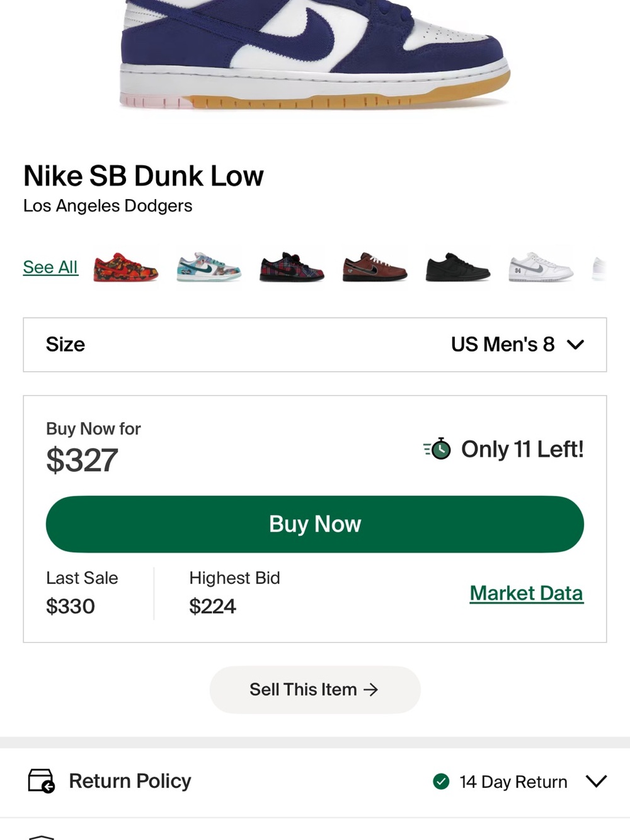Viewport: 630px width, 840px height.
Task: Click Sell This Item button
Action: coord(315,689)
